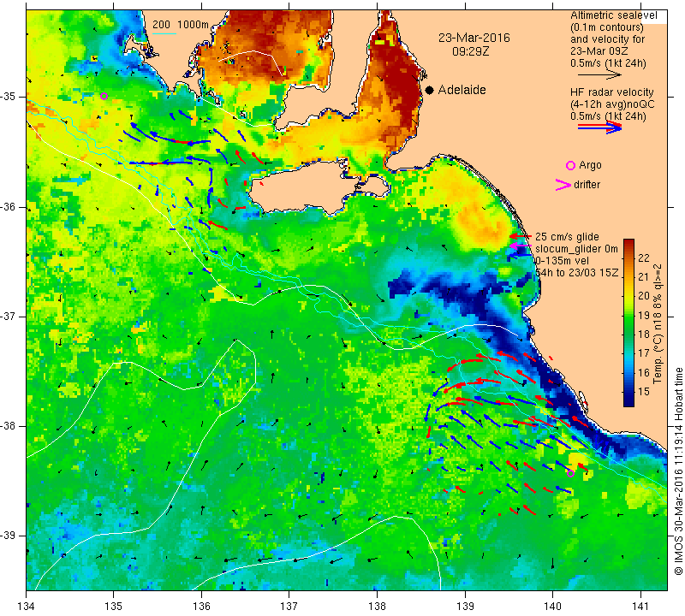Click the 'HF radar velocity' legend heading
Viewport: 685px width, 616px height.
tap(611, 92)
